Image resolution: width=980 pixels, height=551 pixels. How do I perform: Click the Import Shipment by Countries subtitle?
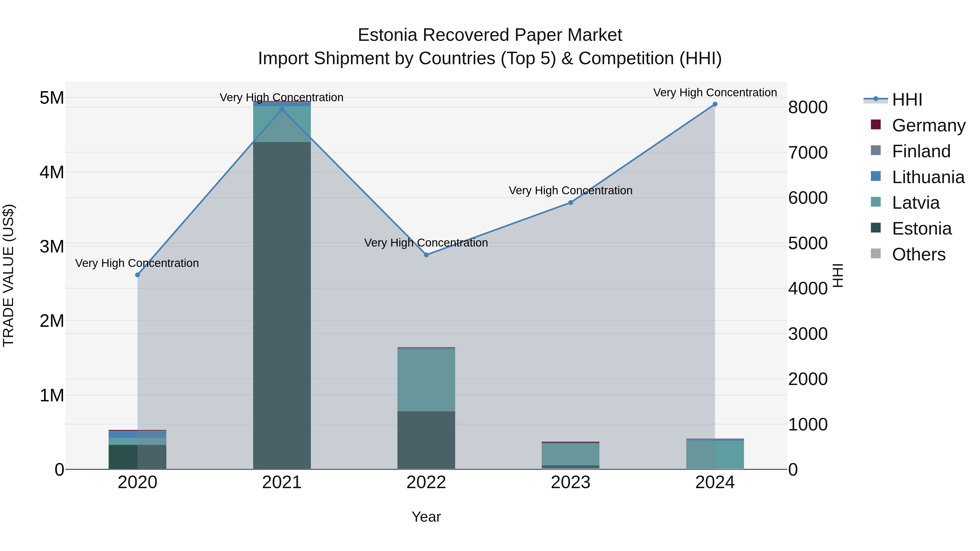[490, 59]
